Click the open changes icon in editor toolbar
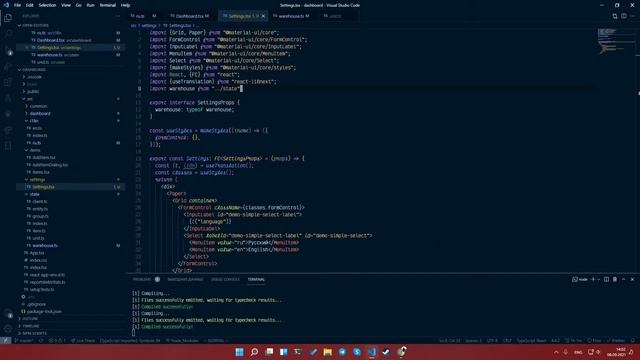The width and height of the screenshot is (640, 360). tap(615, 16)
